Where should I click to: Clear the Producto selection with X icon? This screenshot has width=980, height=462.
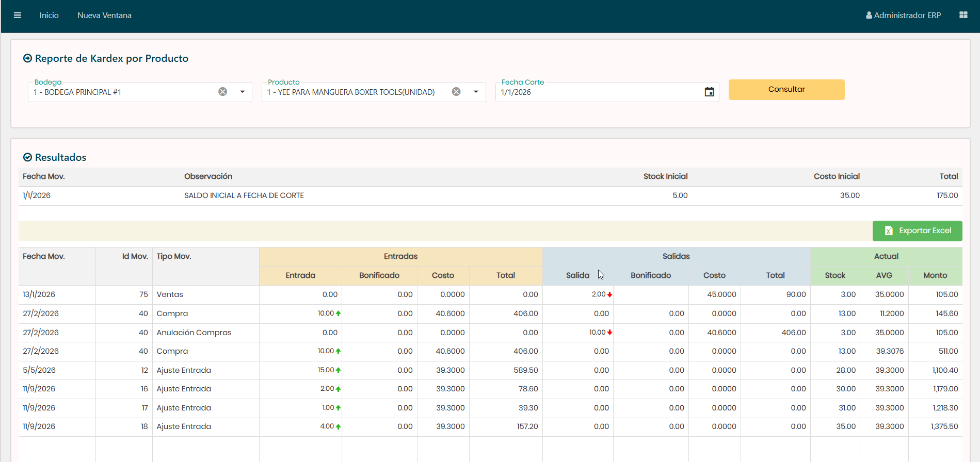(x=456, y=92)
